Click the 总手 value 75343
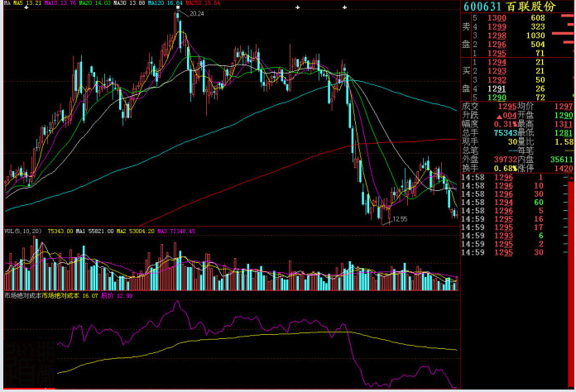This screenshot has width=576, height=392. pos(506,133)
